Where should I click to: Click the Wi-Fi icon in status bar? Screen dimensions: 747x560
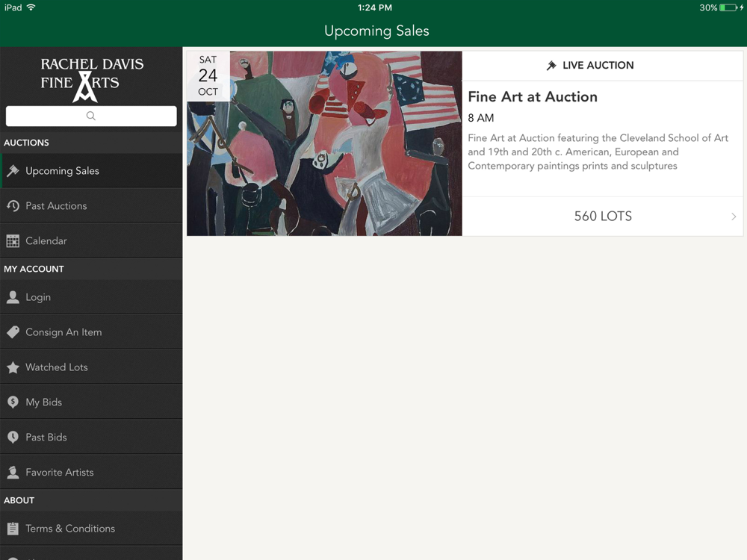pyautogui.click(x=31, y=7)
